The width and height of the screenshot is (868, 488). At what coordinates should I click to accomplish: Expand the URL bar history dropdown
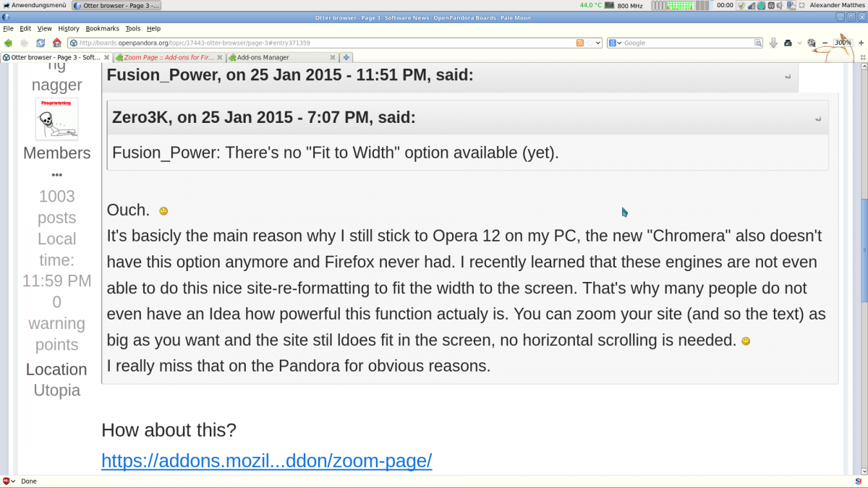tap(597, 43)
